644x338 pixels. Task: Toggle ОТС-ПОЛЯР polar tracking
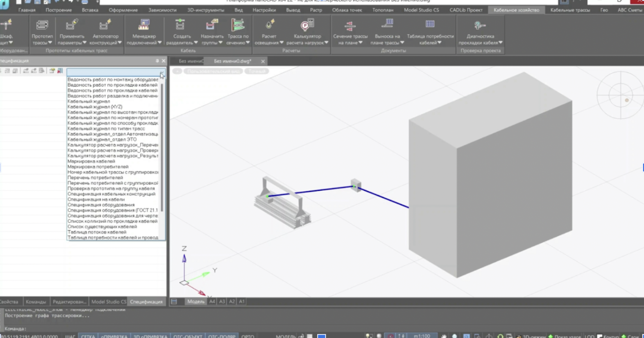click(x=222, y=336)
